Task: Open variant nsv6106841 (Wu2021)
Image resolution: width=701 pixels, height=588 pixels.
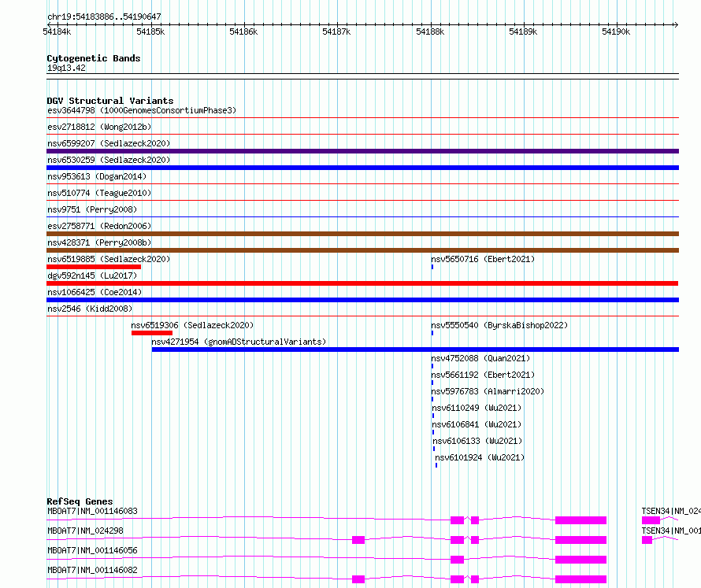Action: [x=477, y=424]
